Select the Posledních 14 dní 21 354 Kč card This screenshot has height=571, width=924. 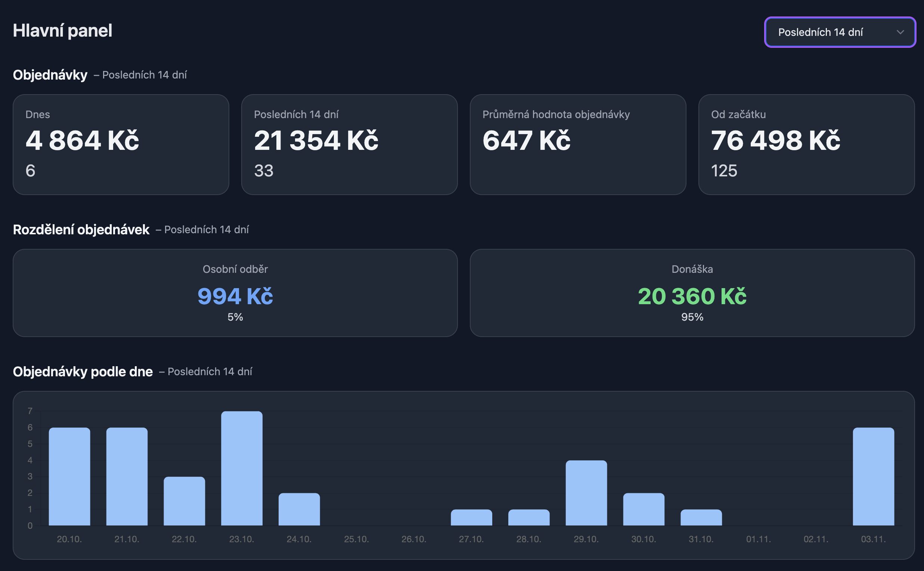coord(349,144)
